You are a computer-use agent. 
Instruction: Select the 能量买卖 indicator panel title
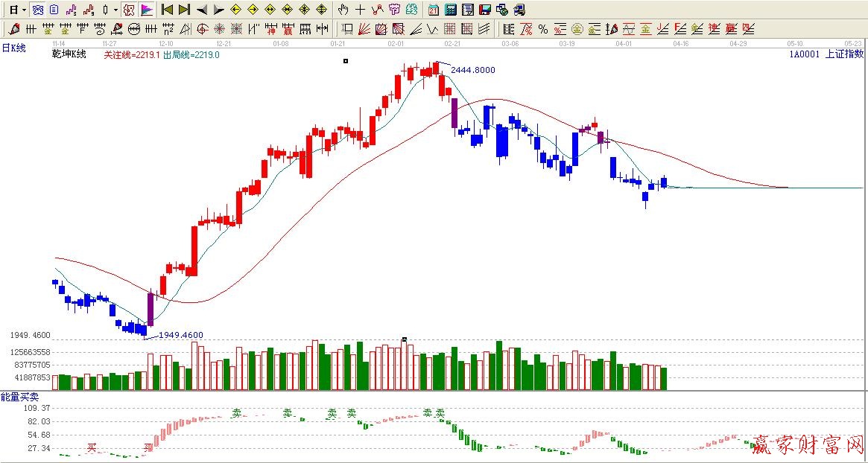pyautogui.click(x=19, y=397)
